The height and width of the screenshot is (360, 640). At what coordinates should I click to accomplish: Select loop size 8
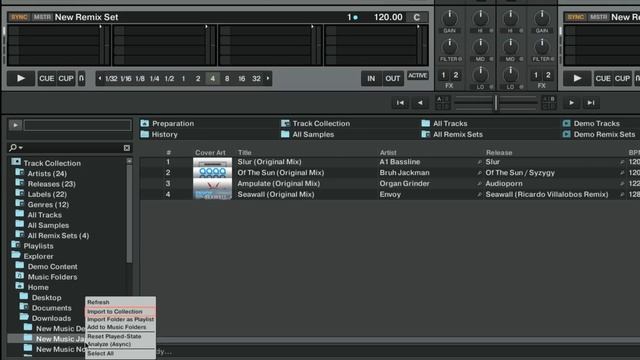pyautogui.click(x=227, y=79)
